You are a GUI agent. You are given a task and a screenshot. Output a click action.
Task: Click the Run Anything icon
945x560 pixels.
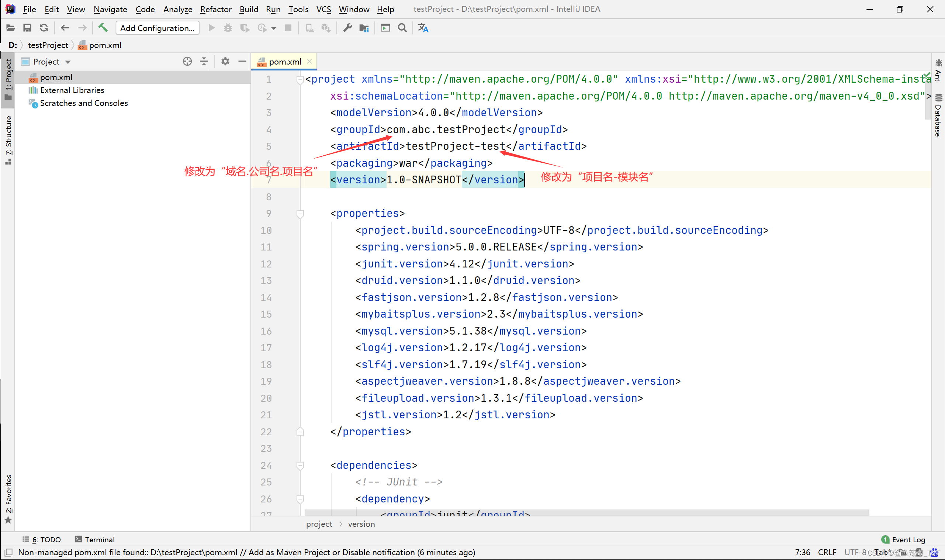pyautogui.click(x=385, y=28)
